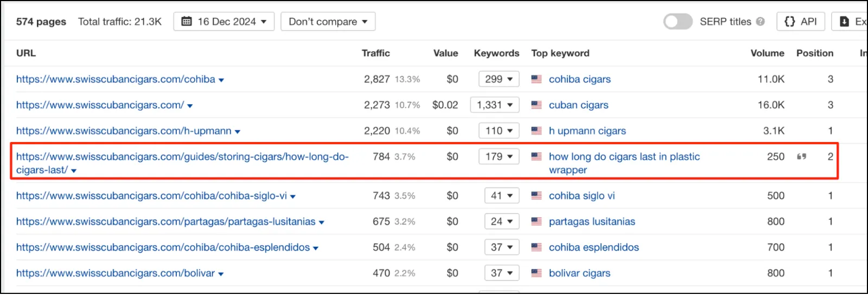Sort by the Position column header
This screenshot has height=295, width=868.
pyautogui.click(x=815, y=53)
